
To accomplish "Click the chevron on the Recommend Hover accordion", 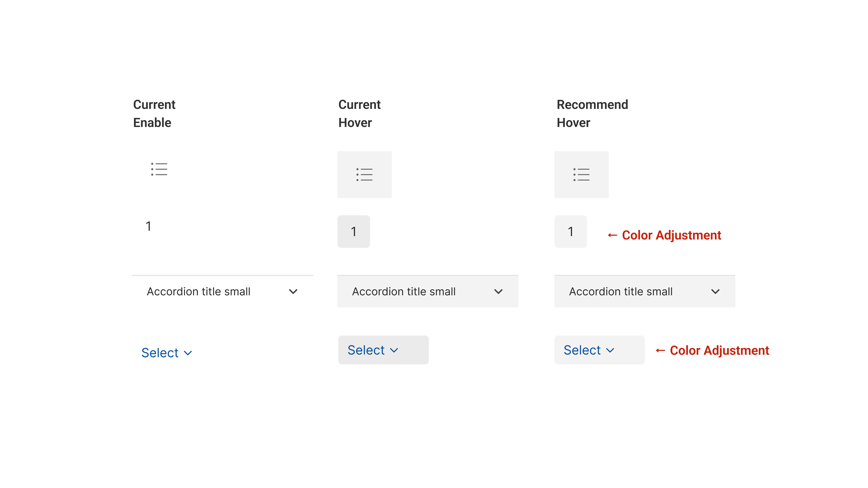I will tap(715, 292).
